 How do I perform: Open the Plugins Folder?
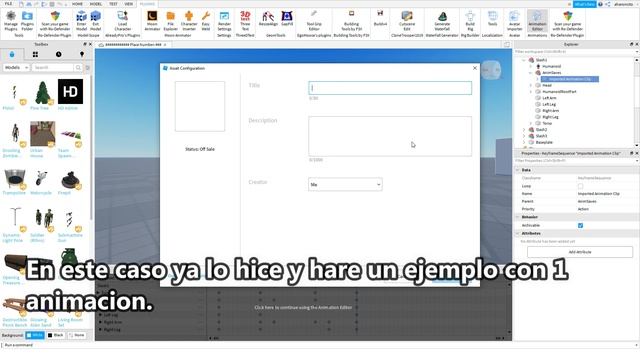[27, 21]
